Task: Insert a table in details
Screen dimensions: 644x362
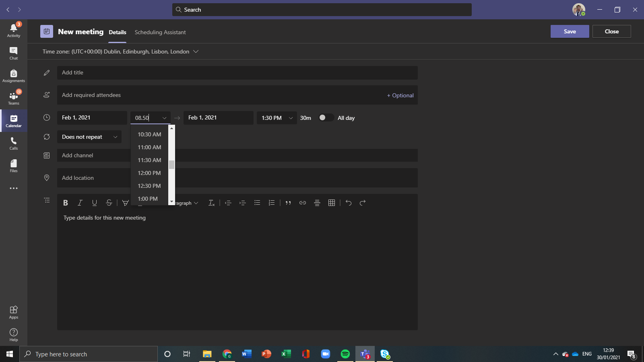Action: (x=332, y=203)
